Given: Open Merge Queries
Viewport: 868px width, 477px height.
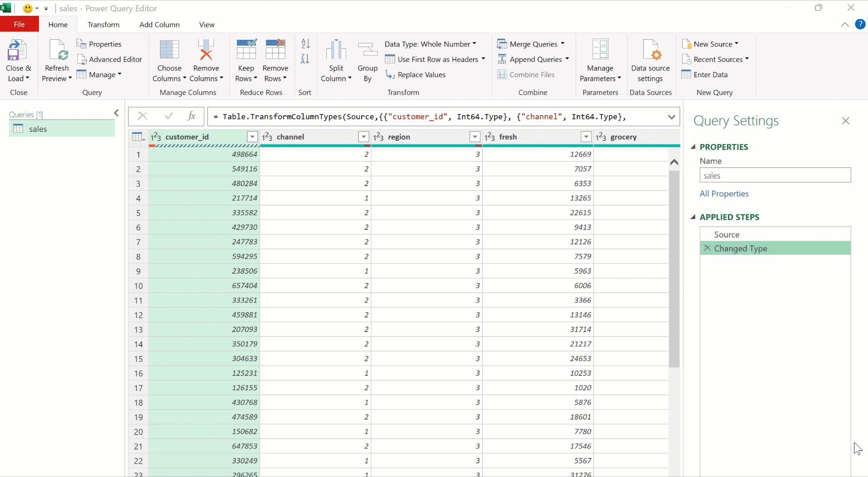Looking at the screenshot, I should 531,44.
